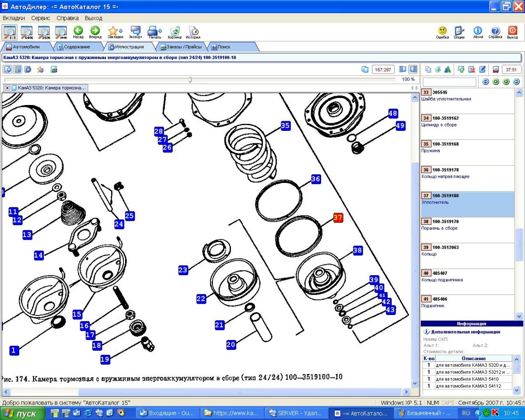The image size is (525, 420).
Task: Click the copy icon in parts panel
Action: point(428,69)
